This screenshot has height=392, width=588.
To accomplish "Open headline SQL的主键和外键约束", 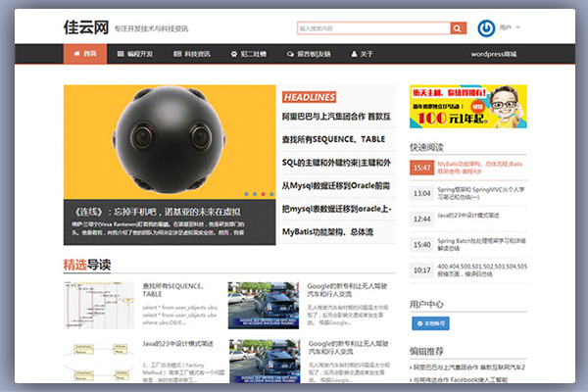I will point(336,163).
